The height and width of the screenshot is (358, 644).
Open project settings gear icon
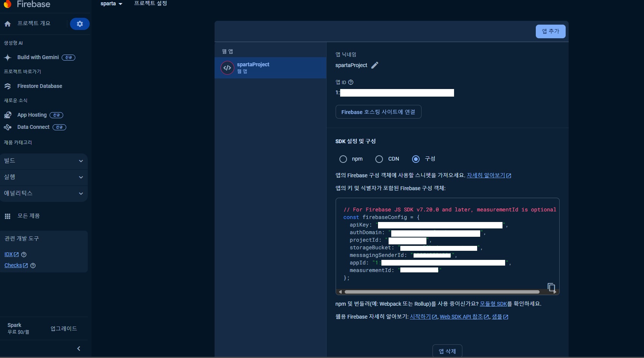pos(80,24)
